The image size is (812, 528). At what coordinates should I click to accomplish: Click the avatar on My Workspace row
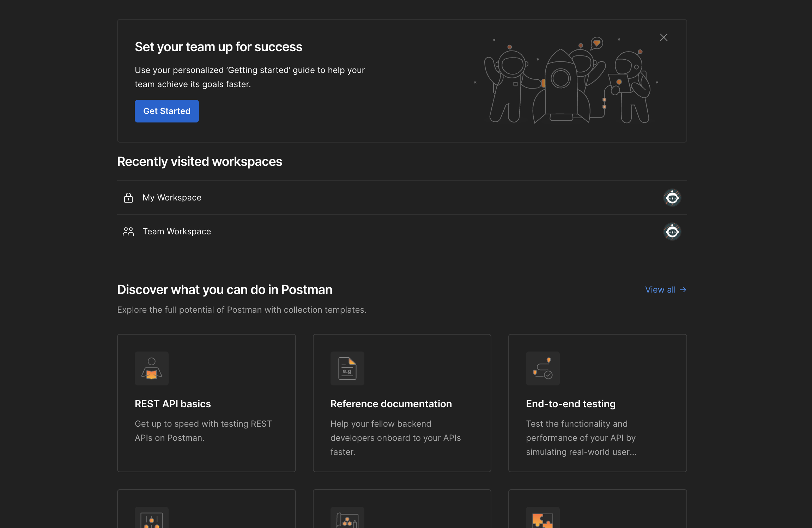coord(672,198)
